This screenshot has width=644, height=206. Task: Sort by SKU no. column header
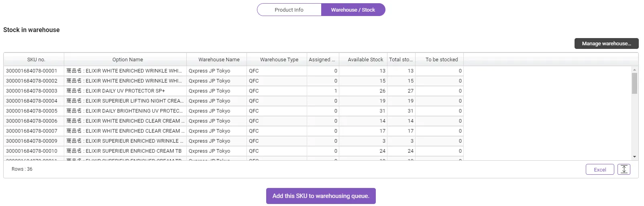36,60
